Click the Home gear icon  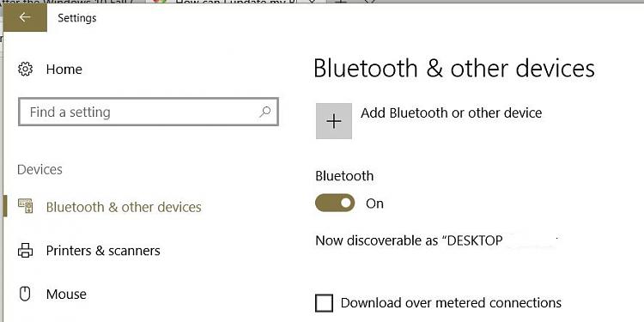pos(25,69)
